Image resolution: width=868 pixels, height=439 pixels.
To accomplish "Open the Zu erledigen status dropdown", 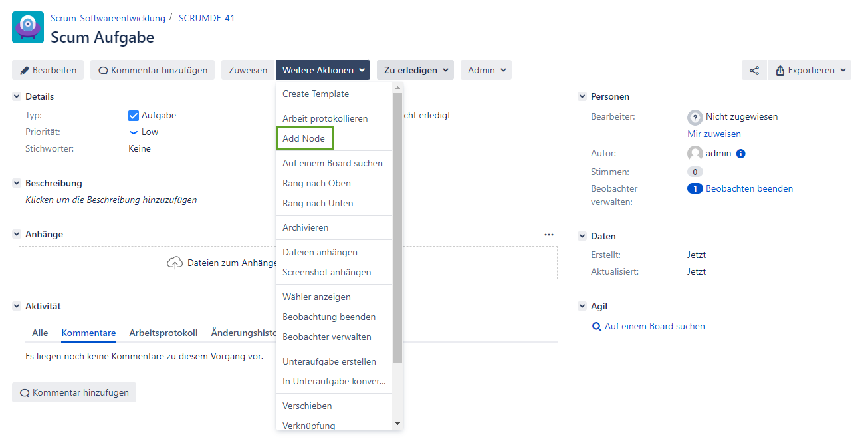I will pos(415,70).
